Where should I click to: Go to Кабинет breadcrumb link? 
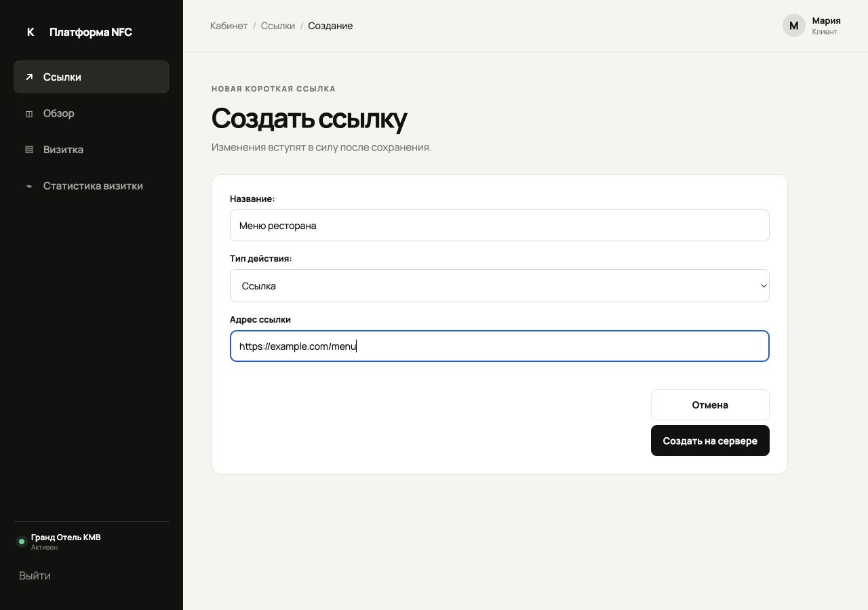229,26
